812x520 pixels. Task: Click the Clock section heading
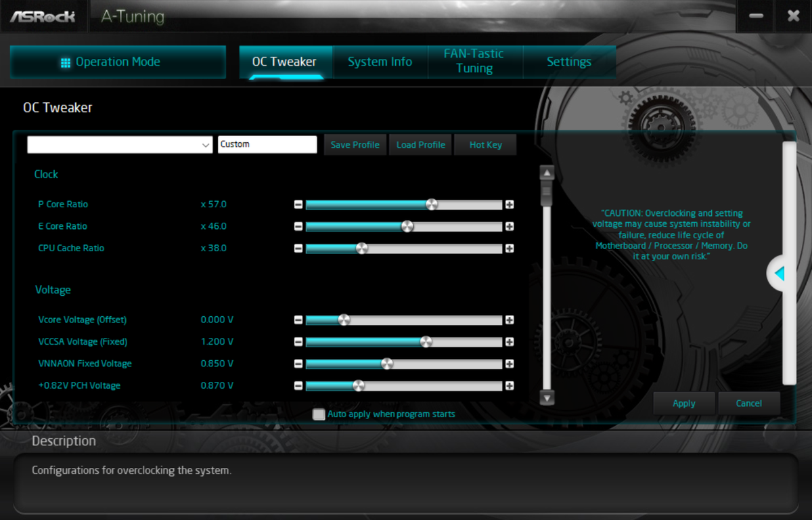(46, 175)
